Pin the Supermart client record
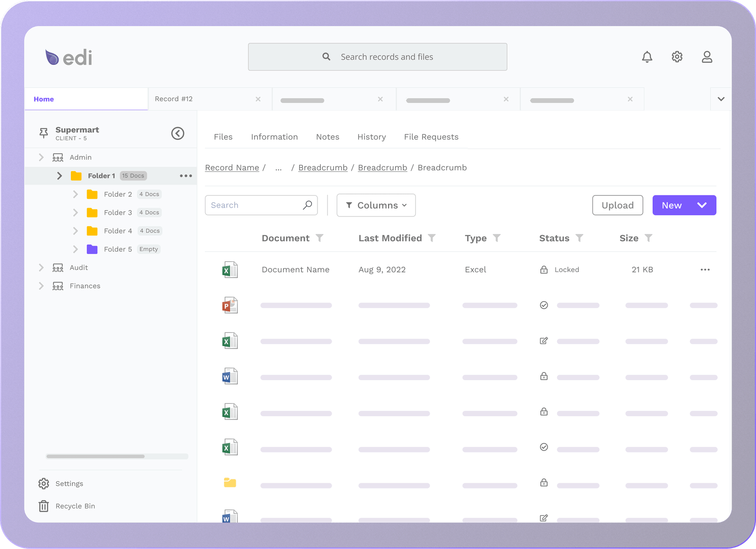This screenshot has width=756, height=549. click(x=43, y=133)
